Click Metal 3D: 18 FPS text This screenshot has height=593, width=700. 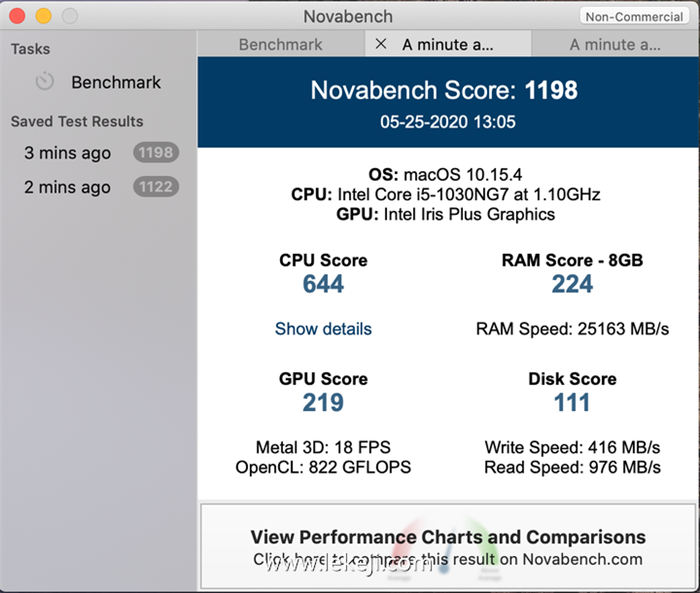point(323,447)
